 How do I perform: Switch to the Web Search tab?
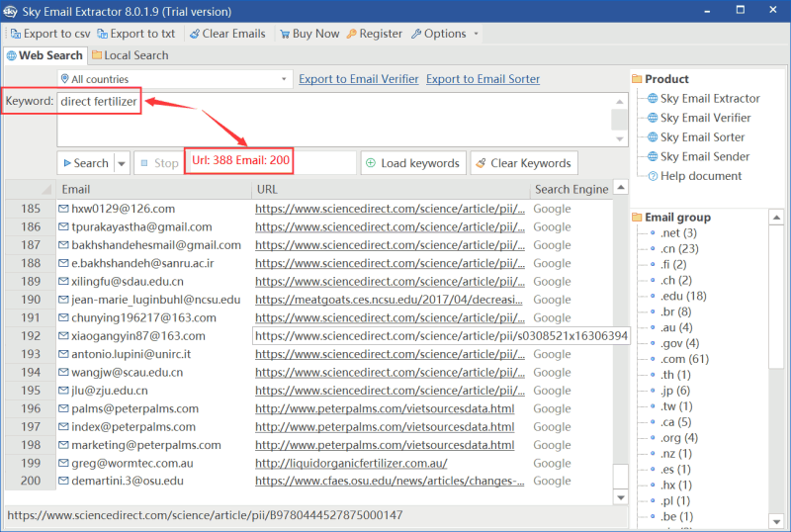click(44, 55)
